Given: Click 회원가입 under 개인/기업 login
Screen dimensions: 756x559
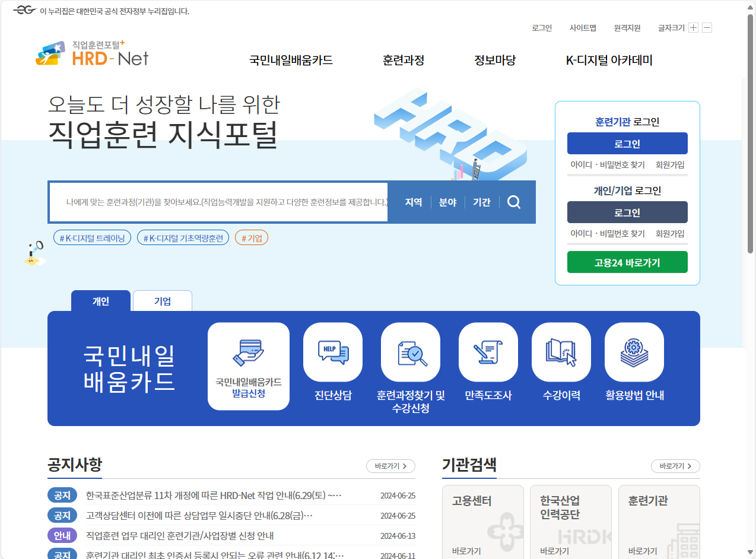Looking at the screenshot, I should [x=670, y=234].
